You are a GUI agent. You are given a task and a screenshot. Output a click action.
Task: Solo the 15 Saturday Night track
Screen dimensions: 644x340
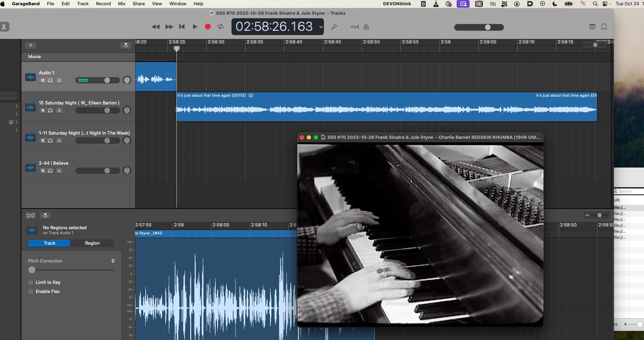[x=50, y=110]
